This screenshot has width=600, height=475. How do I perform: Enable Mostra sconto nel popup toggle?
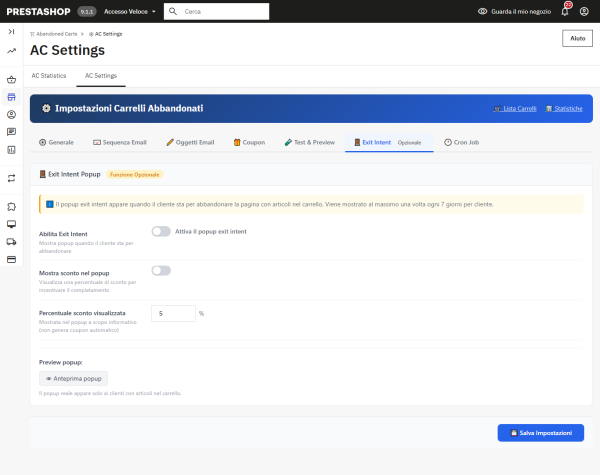(161, 271)
